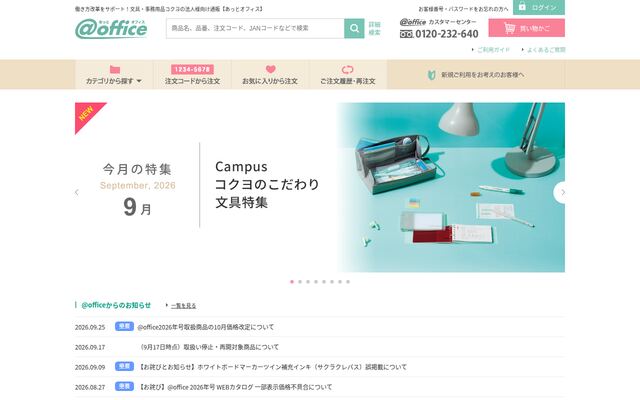Click the ログイン lock button
The image size is (640, 400).
[x=539, y=7]
